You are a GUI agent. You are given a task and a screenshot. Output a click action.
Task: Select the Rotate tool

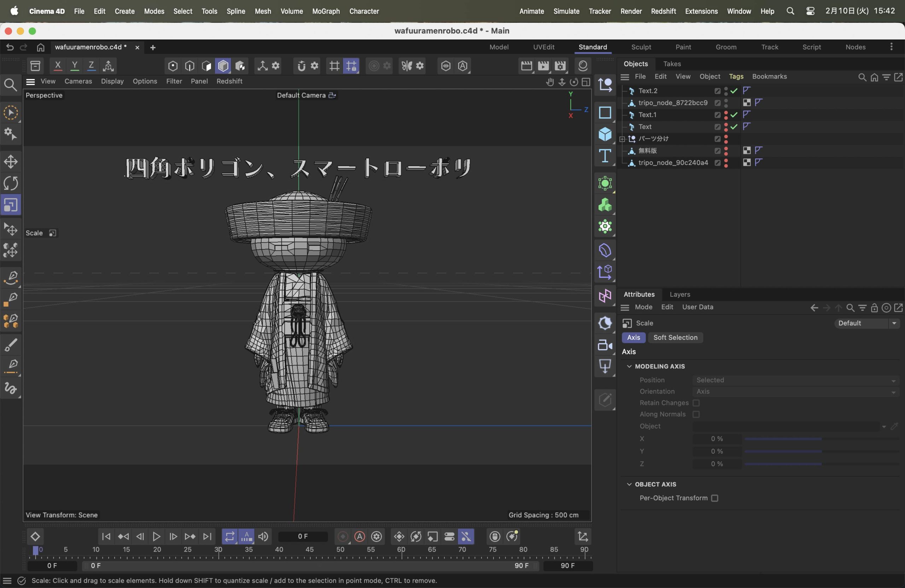point(11,183)
